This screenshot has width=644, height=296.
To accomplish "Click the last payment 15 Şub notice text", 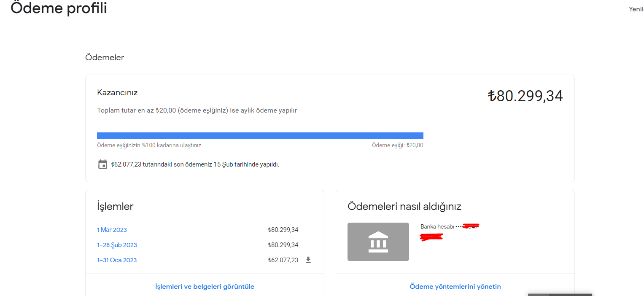I will click(x=195, y=164).
